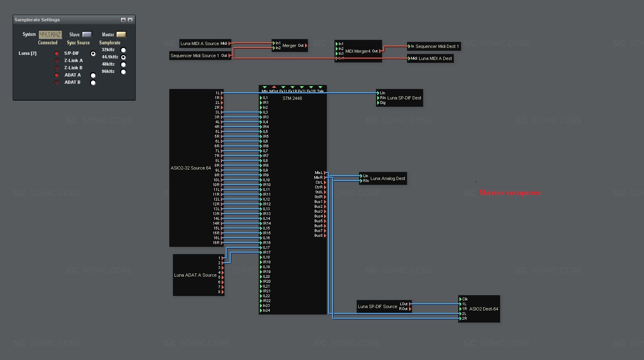The height and width of the screenshot is (360, 644).
Task: Click the StdL output port arrow
Action: coord(325,192)
